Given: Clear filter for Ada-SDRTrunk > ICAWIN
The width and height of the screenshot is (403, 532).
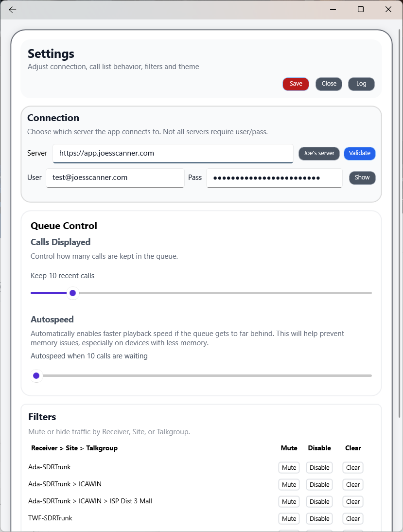Looking at the screenshot, I should click(353, 484).
